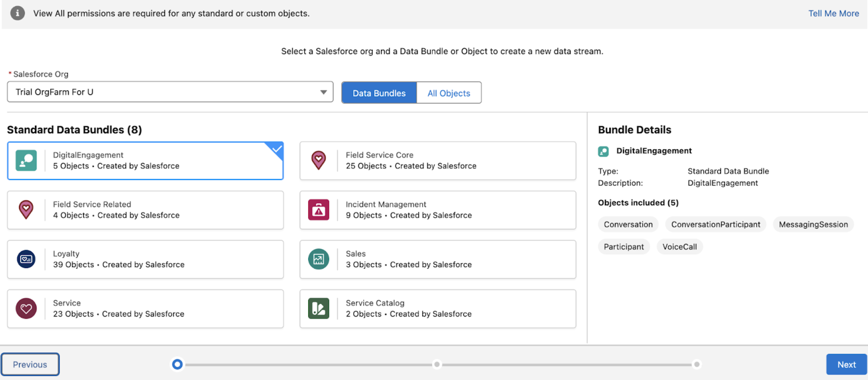Open the Salesforce Org dropdown

coord(170,92)
